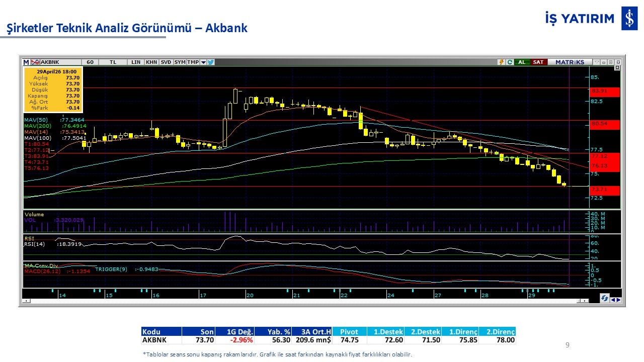Viewport: 644px width, 362px height.
Task: Click the M menu icon in chart toolbar
Action: (26, 62)
